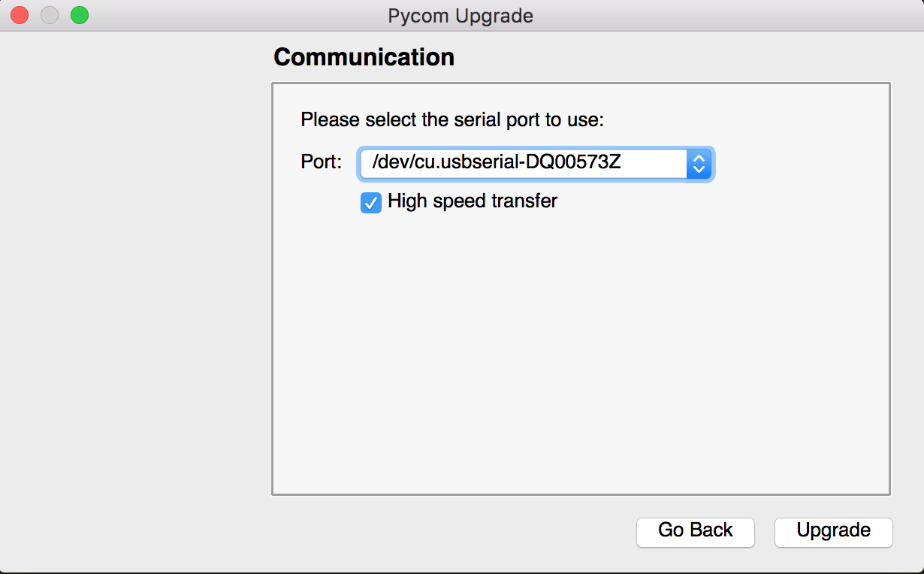
Task: Click the blue up-down arrows on Port selector
Action: click(x=698, y=164)
